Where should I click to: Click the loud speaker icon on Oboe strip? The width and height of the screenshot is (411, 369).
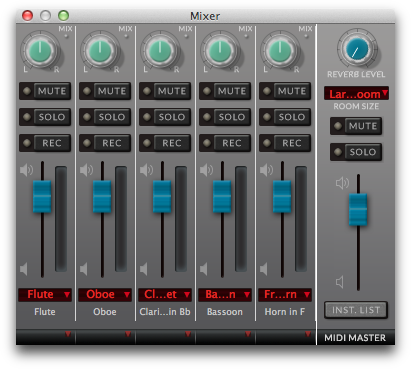click(86, 170)
